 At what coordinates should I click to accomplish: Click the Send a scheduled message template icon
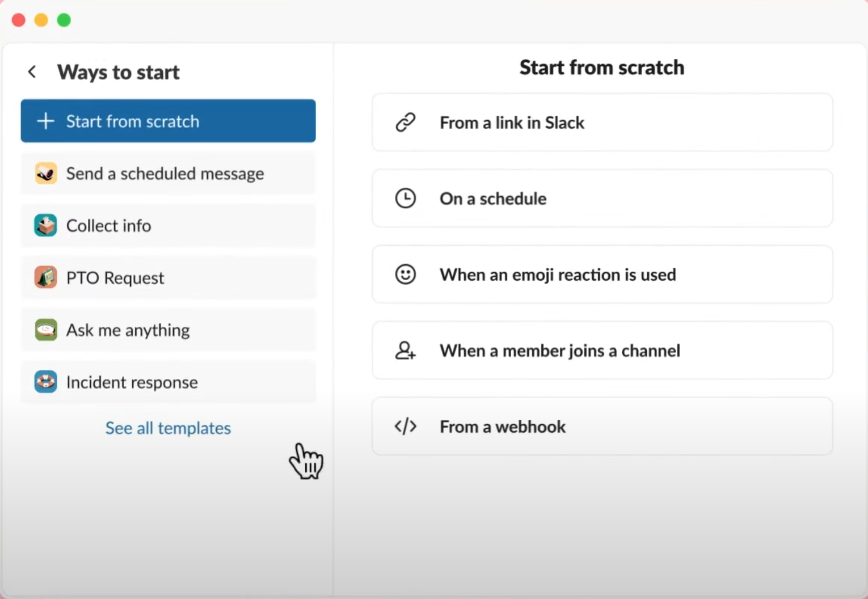pos(45,173)
